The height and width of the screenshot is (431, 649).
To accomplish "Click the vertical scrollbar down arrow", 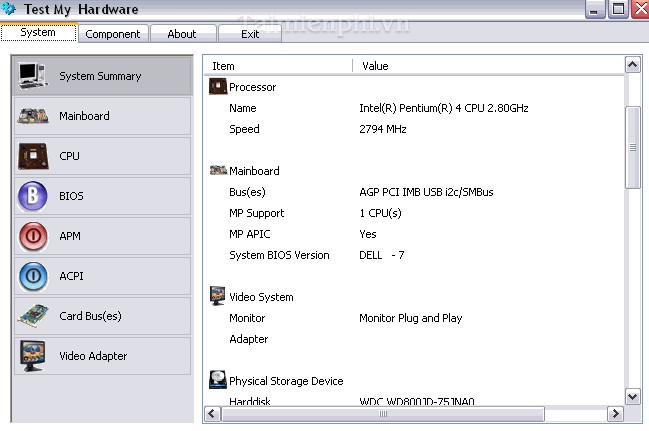I will (x=632, y=397).
